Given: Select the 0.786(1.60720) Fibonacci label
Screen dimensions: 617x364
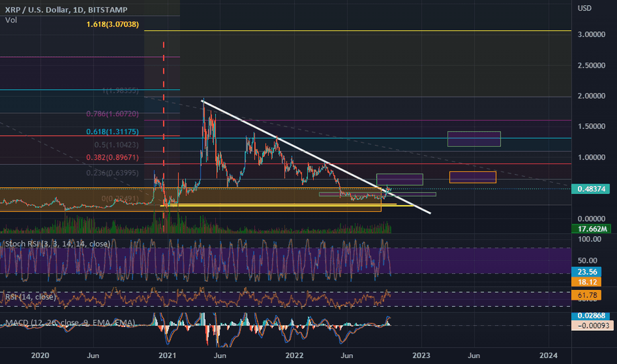Looking at the screenshot, I should 113,114.
